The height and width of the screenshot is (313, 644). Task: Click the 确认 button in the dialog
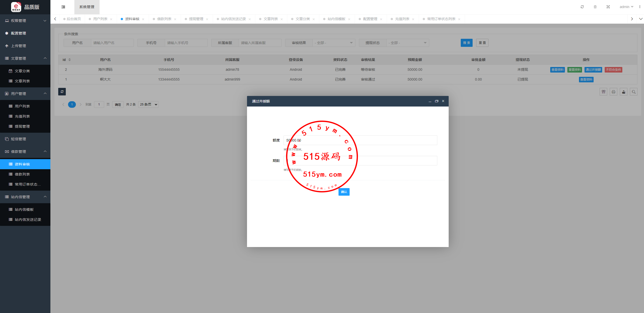344,192
